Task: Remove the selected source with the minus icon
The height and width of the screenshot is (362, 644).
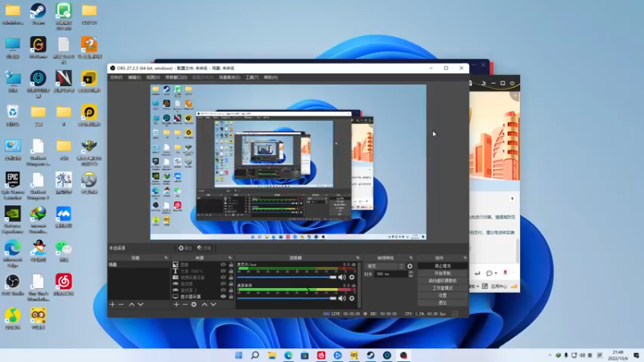Action: pos(185,305)
